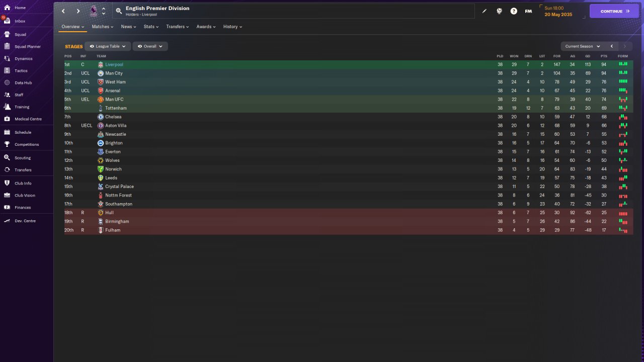Sort table by GD column header
644x362 pixels.
(588, 56)
